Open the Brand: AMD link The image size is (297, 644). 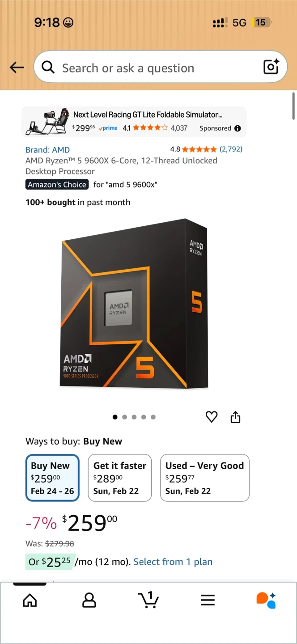click(x=47, y=150)
